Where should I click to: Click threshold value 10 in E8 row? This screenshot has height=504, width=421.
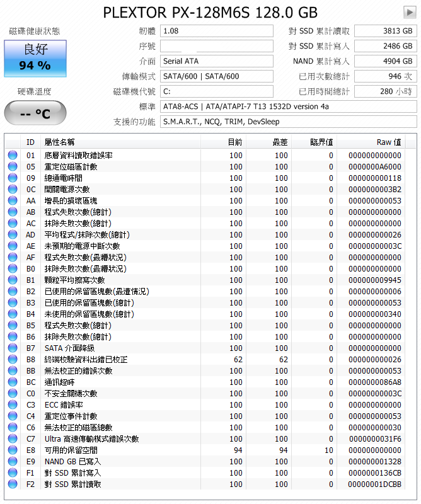pos(329,450)
